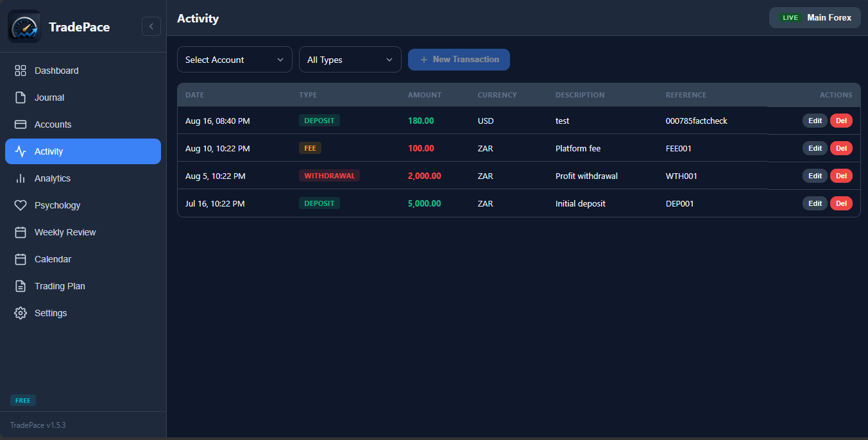Click the reference WTH001
868x440 pixels.
681,176
